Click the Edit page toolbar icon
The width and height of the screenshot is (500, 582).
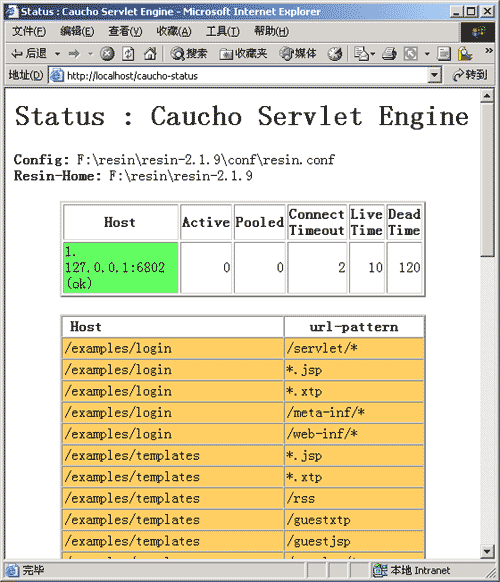[x=411, y=54]
